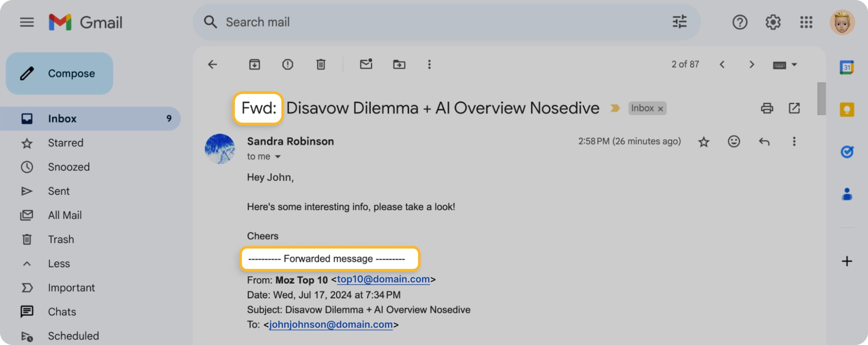Image resolution: width=868 pixels, height=345 pixels.
Task: Open the email in a new window
Action: [794, 108]
